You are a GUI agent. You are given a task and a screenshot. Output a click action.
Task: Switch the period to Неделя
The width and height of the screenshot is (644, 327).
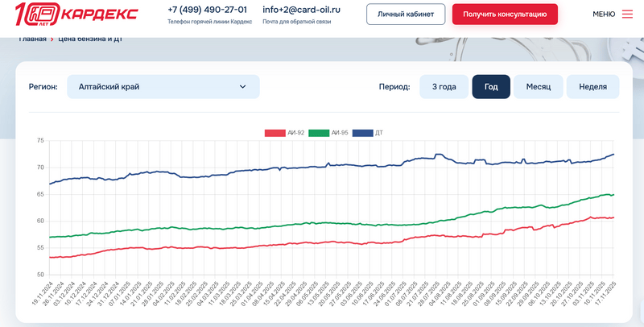coord(592,87)
